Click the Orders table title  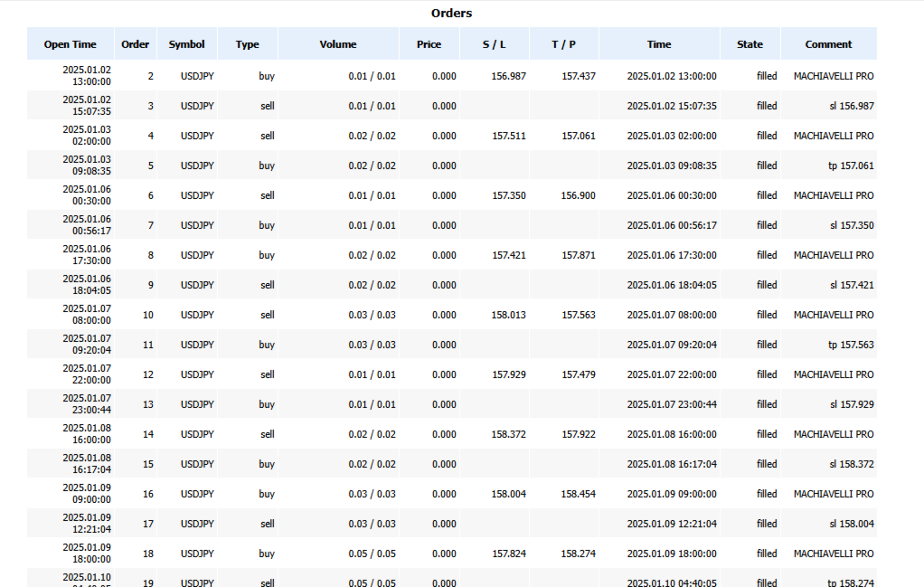[x=451, y=13]
